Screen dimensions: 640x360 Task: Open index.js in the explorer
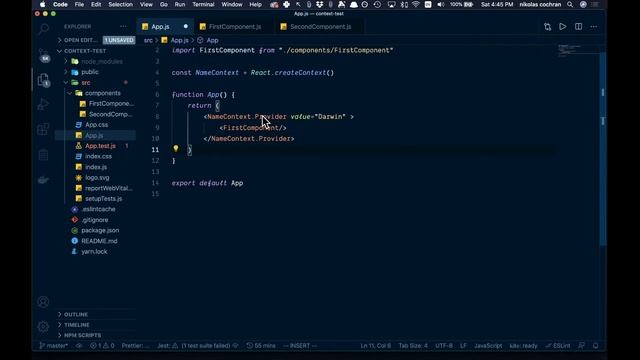(x=96, y=167)
